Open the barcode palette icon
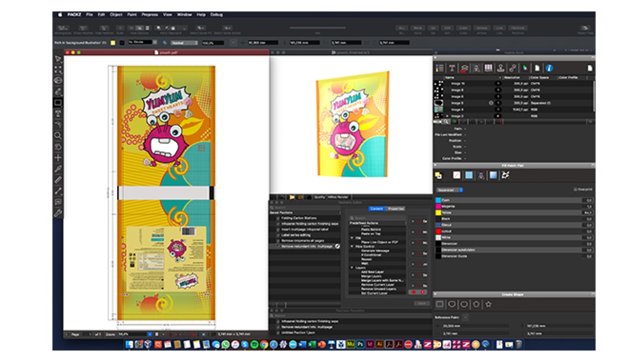Screen dimensions: 644x362 pos(488,68)
